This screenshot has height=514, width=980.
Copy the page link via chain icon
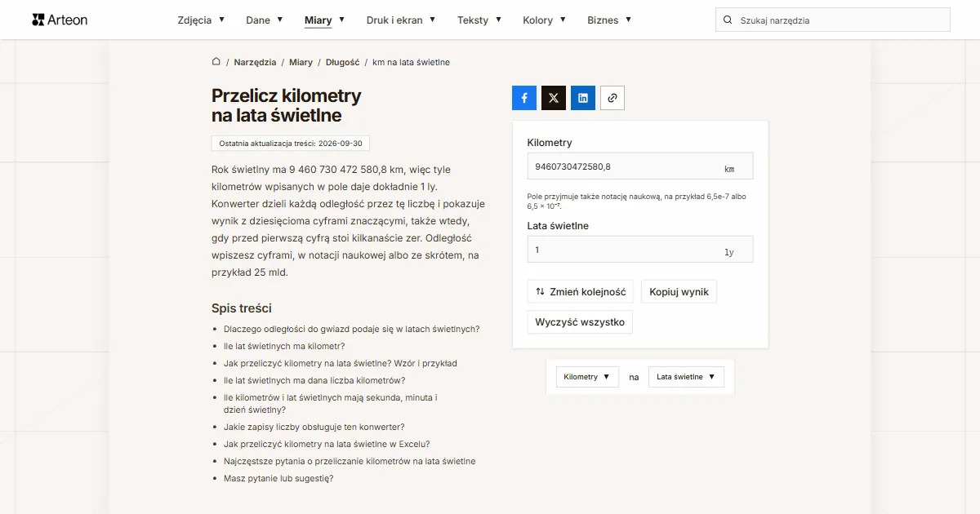pos(612,98)
